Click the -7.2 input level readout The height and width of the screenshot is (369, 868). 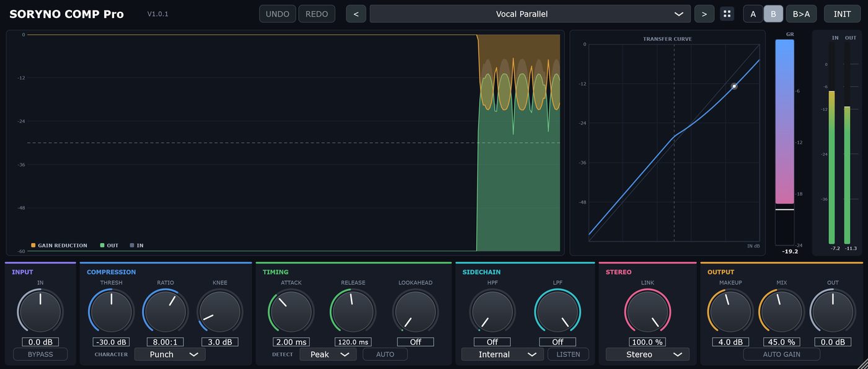(x=835, y=248)
